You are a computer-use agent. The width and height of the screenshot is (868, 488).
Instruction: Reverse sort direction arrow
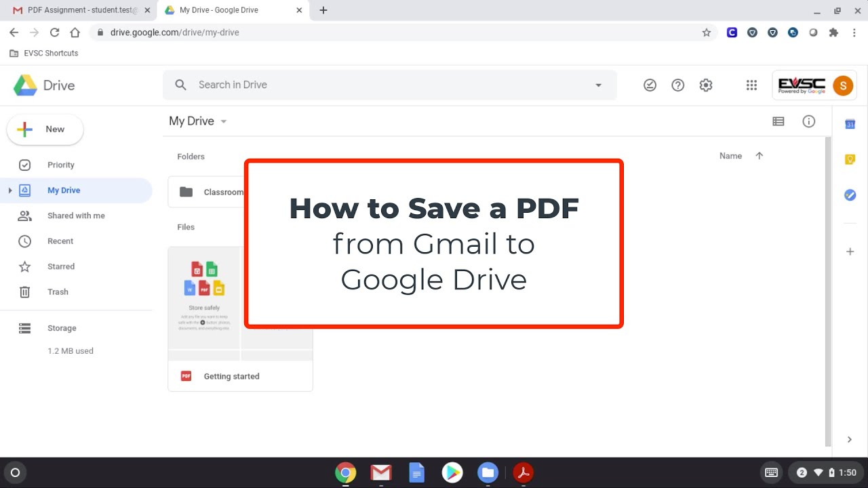click(759, 156)
